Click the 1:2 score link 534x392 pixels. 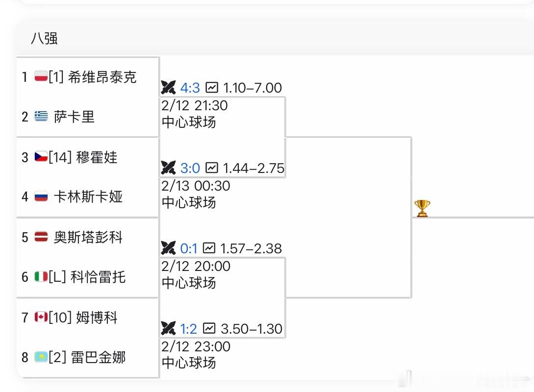pyautogui.click(x=189, y=329)
